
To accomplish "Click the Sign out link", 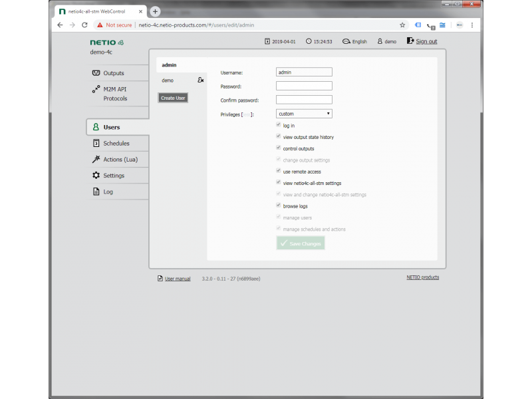I will [426, 41].
